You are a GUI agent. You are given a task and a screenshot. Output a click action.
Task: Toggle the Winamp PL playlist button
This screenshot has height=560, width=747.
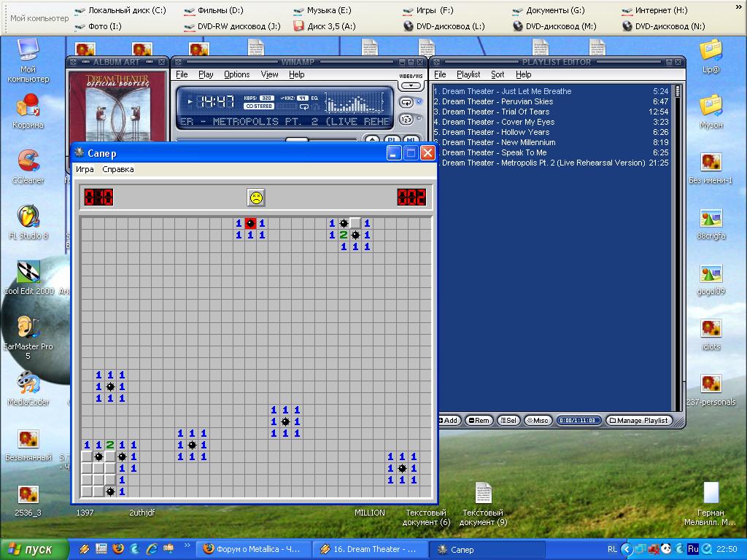click(392, 139)
